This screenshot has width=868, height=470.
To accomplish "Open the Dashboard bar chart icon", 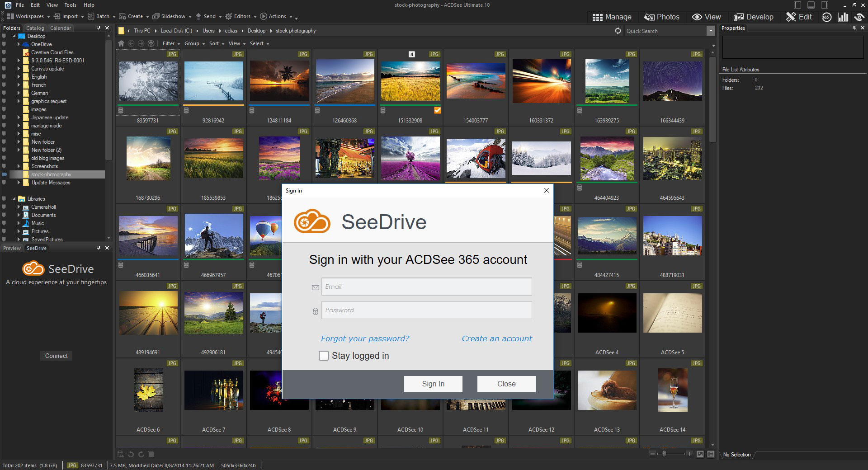I will 843,17.
